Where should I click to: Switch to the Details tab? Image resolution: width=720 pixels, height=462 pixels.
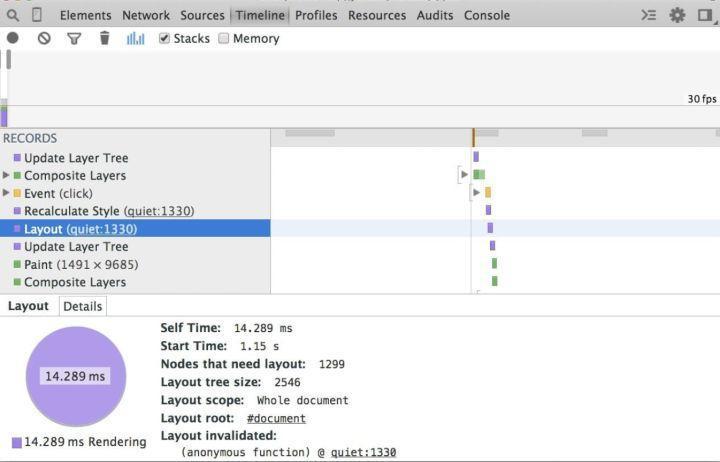coord(83,306)
